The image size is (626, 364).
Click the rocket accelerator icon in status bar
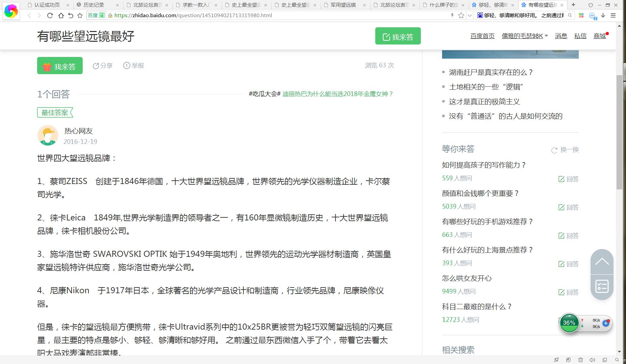(x=556, y=360)
